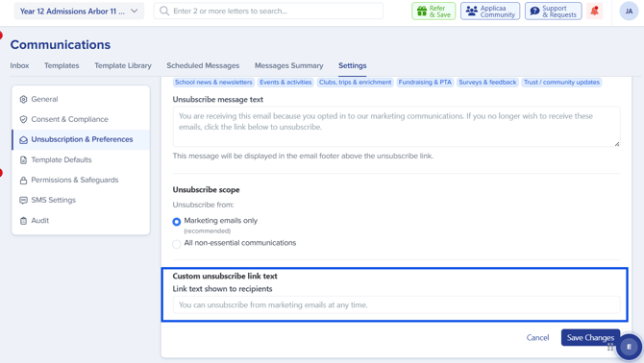Image resolution: width=644 pixels, height=363 pixels.
Task: Click the SMS Settings chat icon
Action: (23, 200)
